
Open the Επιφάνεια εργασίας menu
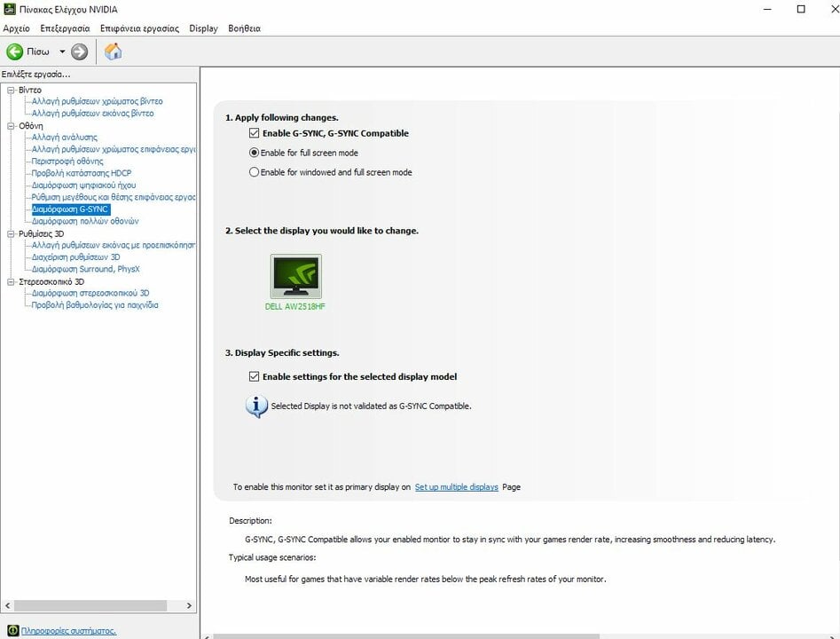139,28
